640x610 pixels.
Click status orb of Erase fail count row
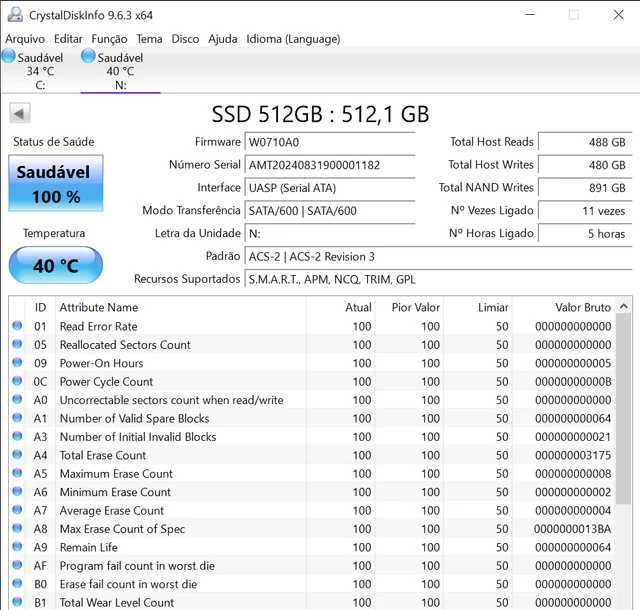click(x=17, y=583)
